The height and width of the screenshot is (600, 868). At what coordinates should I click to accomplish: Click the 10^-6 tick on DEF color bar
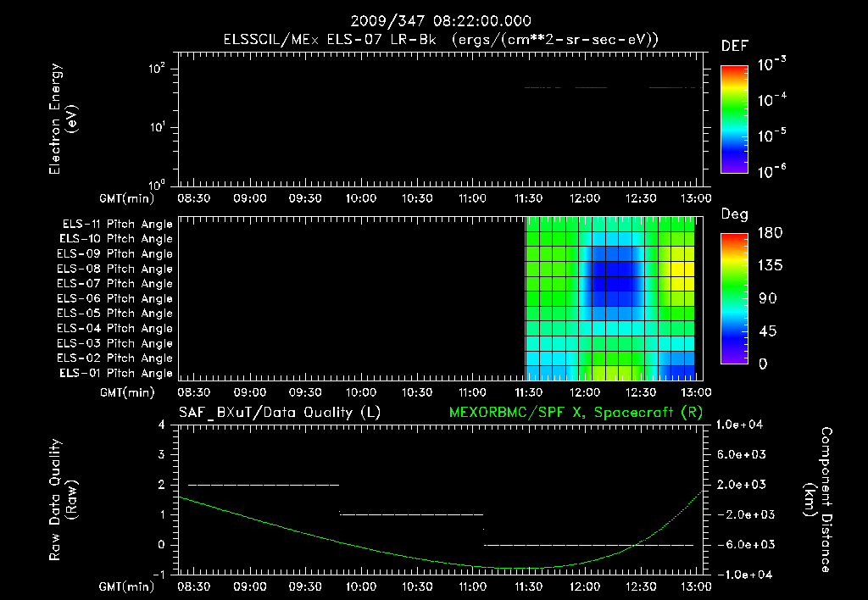(x=771, y=171)
